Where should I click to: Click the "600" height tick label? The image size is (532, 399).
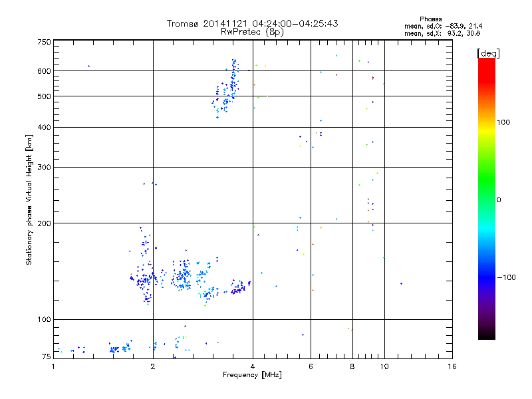[44, 71]
